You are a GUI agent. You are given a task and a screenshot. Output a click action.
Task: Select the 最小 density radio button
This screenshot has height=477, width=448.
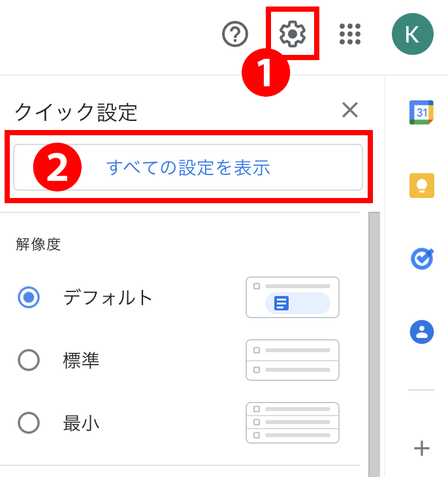pos(29,423)
